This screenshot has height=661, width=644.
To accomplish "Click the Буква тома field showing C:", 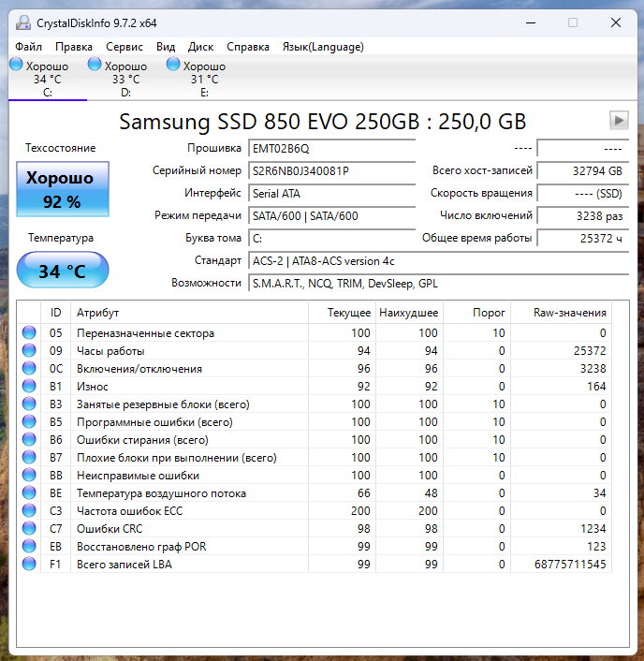I will pyautogui.click(x=331, y=239).
